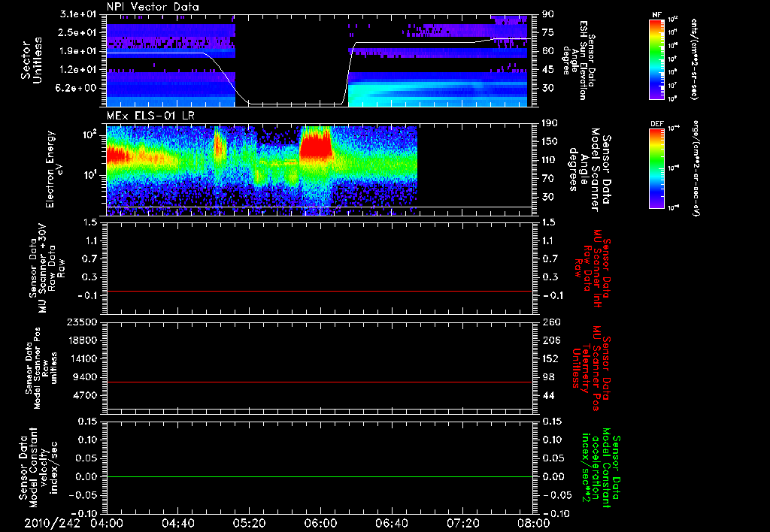Click the Model Scanner Angle degrees label
This screenshot has height=532, width=770.
(590, 170)
